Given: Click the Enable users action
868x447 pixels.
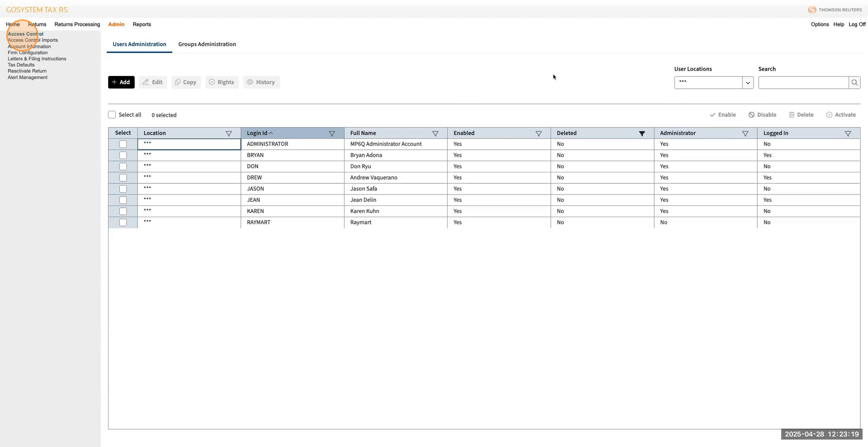Looking at the screenshot, I should coord(723,115).
